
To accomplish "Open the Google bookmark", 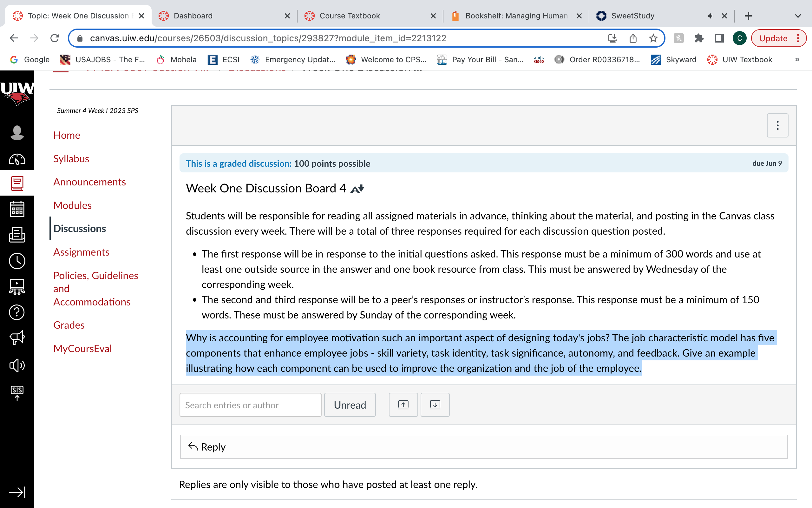I will 29,59.
